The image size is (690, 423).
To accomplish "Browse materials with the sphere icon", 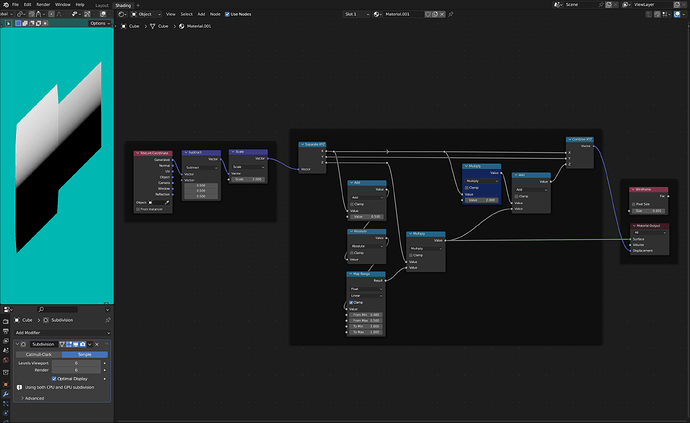I will point(377,14).
